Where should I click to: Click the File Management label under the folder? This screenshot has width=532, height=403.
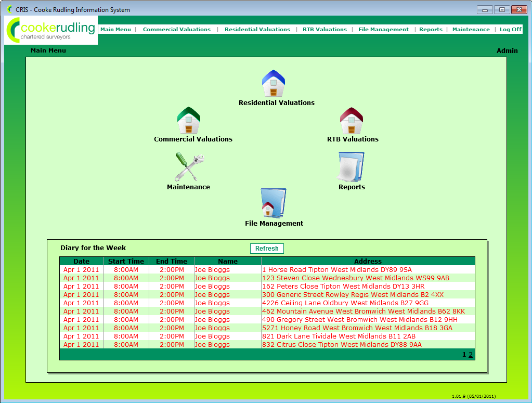(x=274, y=223)
